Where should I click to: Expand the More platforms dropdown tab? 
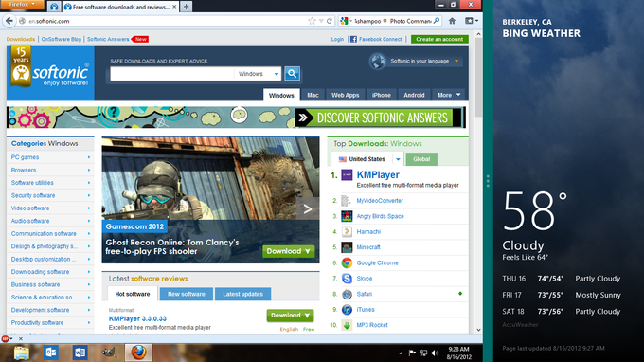coord(449,95)
